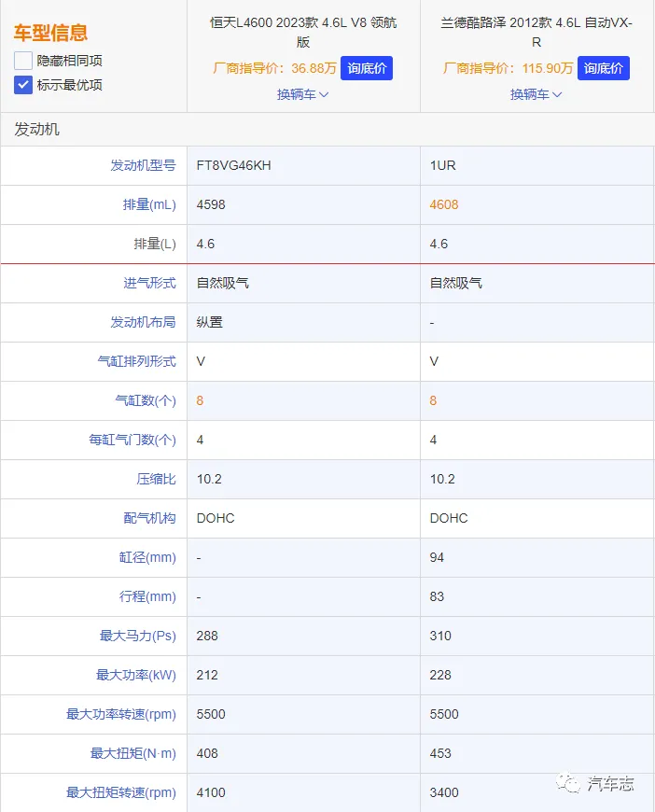Click the 最大功率(kW) parameter label
Viewport: 655px width, 812px height.
[x=136, y=675]
